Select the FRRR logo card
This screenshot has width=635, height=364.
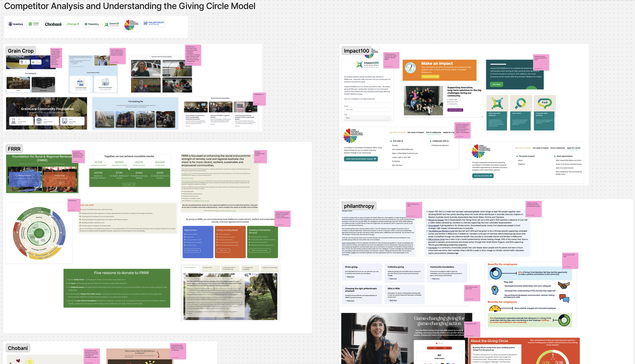click(x=34, y=24)
